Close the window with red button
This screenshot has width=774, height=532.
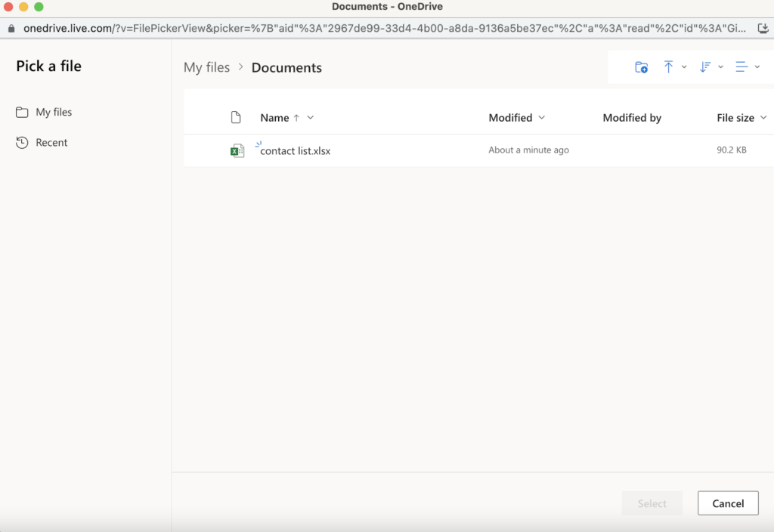[x=8, y=6]
